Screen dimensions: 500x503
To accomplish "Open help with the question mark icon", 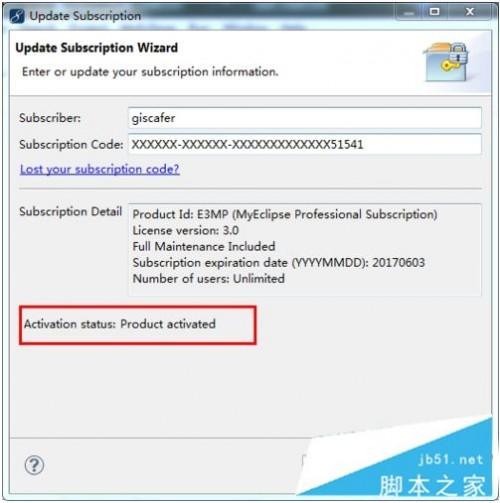I will (34, 465).
